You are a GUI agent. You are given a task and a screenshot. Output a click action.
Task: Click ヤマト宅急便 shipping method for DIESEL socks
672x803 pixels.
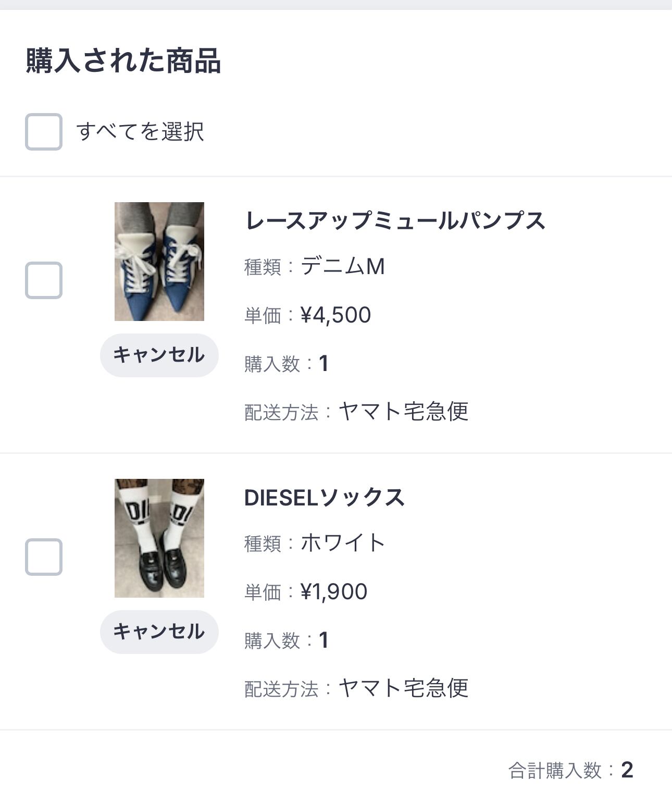pos(404,688)
